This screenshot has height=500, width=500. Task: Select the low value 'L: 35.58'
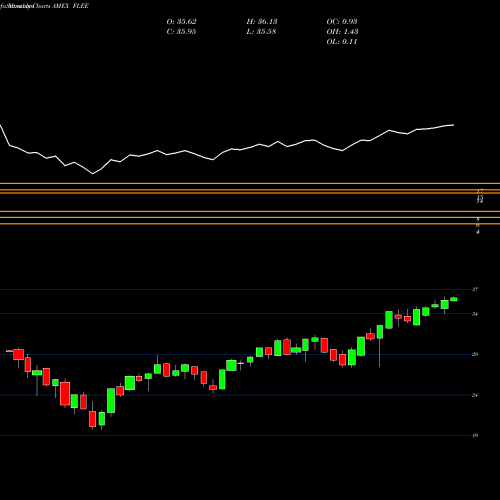(x=261, y=32)
